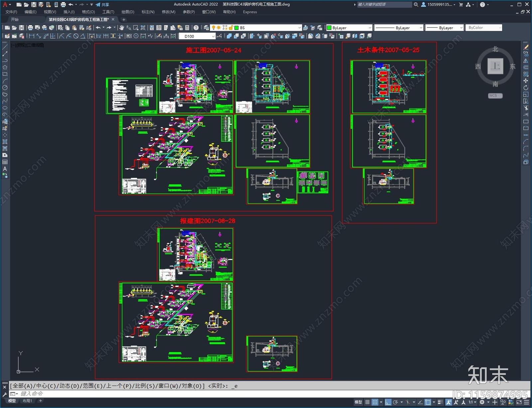Select the Linear dimension tool
This screenshot has width=532, height=408.
click(x=32, y=36)
